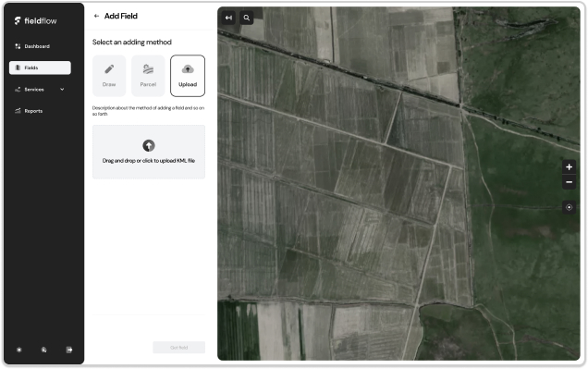Collapse the side panel from the map
Image resolution: width=588 pixels, height=369 pixels.
pos(228,18)
